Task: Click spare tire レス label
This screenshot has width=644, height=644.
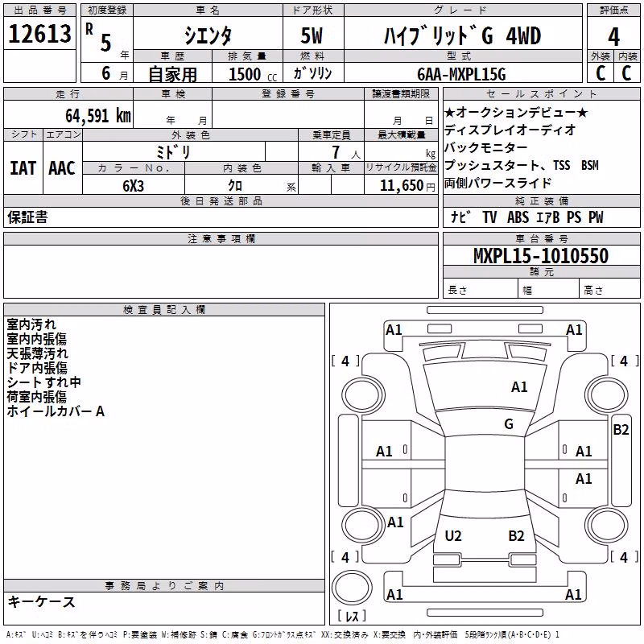Action: (x=352, y=616)
